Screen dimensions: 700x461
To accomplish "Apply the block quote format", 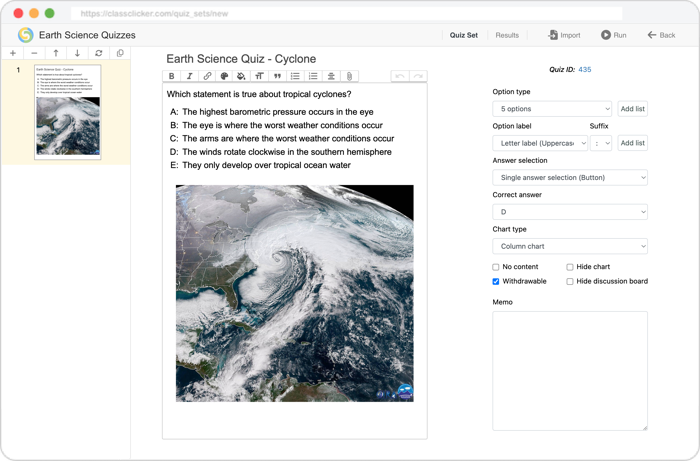I will [277, 76].
